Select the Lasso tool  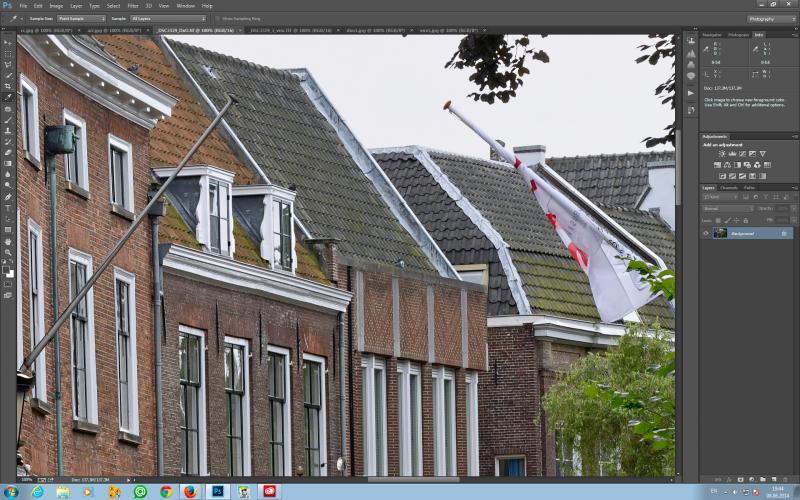[x=8, y=65]
